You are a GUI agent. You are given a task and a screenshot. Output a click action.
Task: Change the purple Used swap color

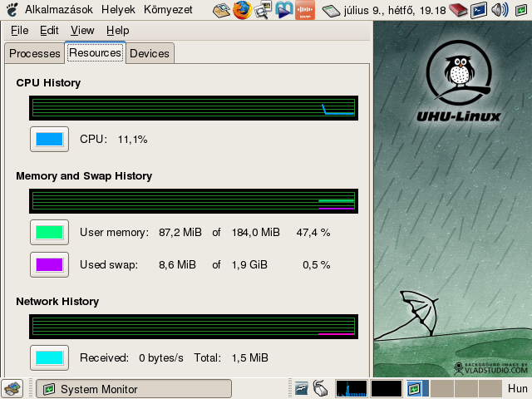(x=50, y=264)
